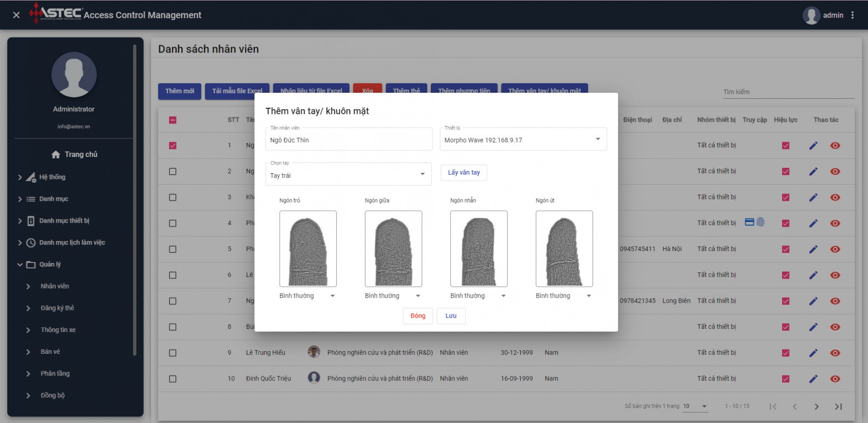Toggle Hiệu lực checkbox in row 1

pos(786,145)
